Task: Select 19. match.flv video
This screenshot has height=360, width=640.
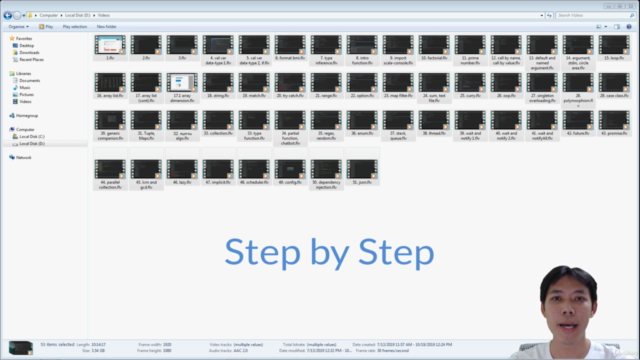Action: point(254,85)
